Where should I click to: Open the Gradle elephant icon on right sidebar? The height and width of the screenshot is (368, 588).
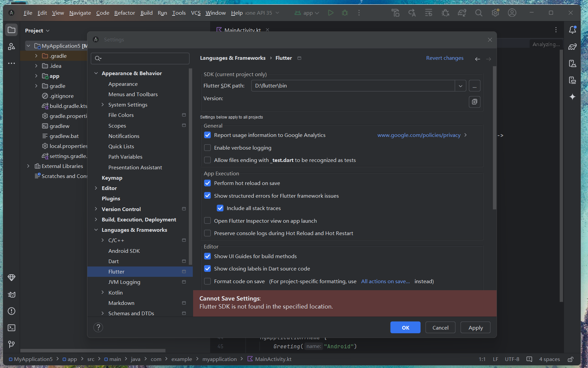pyautogui.click(x=573, y=47)
